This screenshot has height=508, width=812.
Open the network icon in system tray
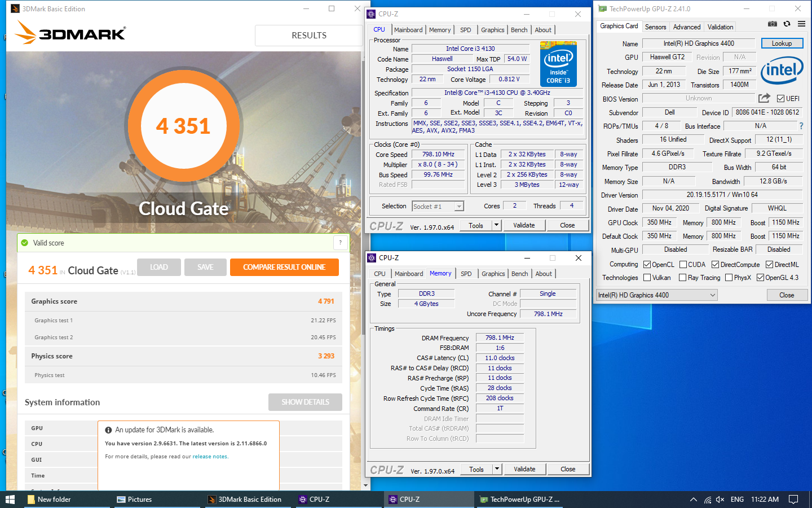707,500
